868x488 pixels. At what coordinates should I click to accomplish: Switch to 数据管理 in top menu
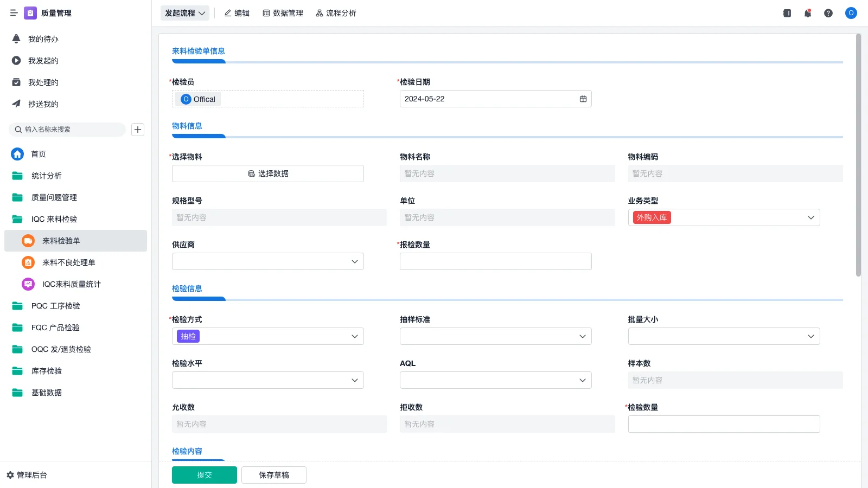[x=283, y=13]
